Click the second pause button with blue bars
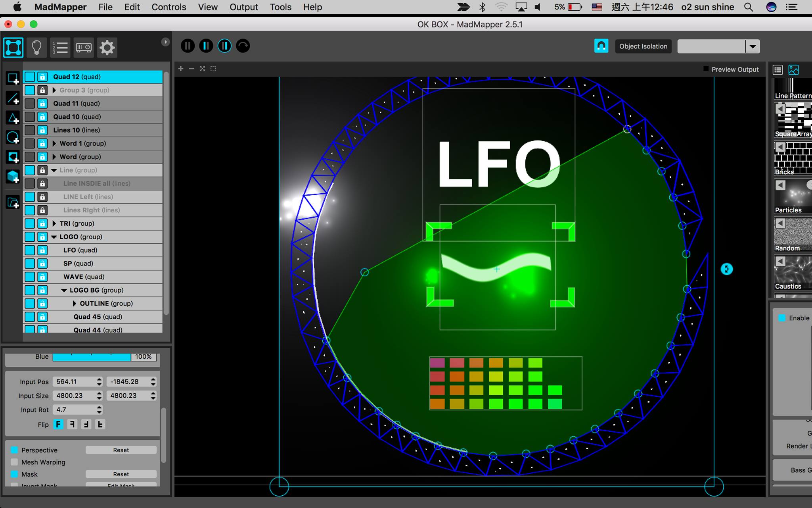This screenshot has width=812, height=508. [x=206, y=46]
